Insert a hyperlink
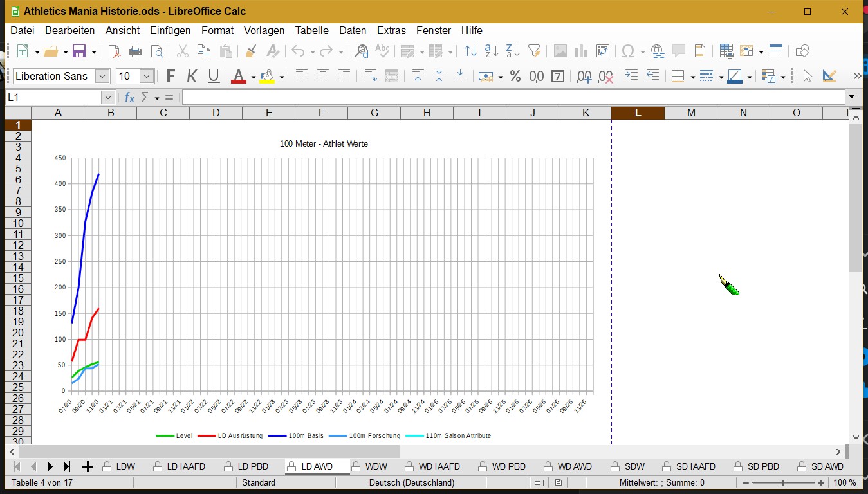This screenshot has height=494, width=868. 658,51
